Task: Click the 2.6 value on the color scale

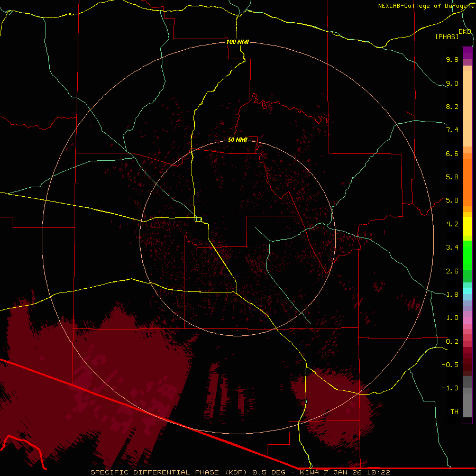Action: click(452, 271)
